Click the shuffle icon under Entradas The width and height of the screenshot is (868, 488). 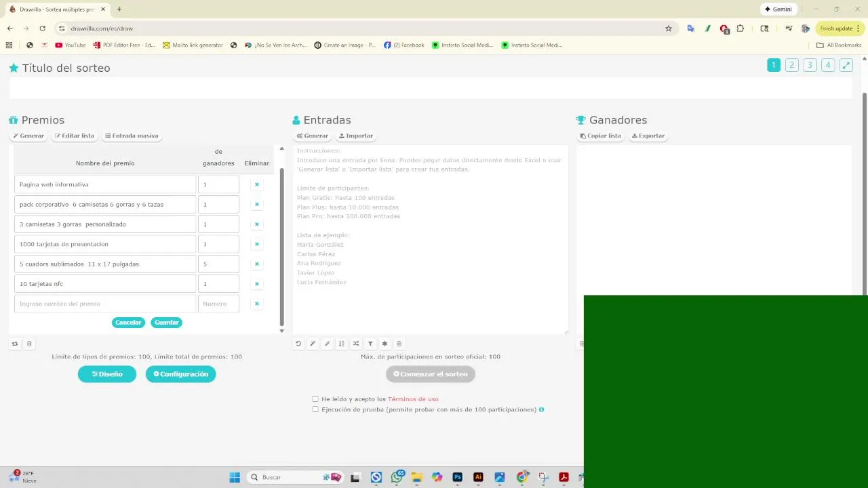(356, 344)
